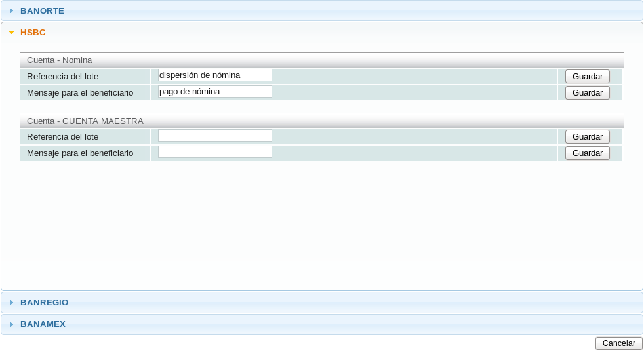The width and height of the screenshot is (644, 350).
Task: Save Referencia del lote for CUENTA MAESTRA
Action: [x=587, y=137]
